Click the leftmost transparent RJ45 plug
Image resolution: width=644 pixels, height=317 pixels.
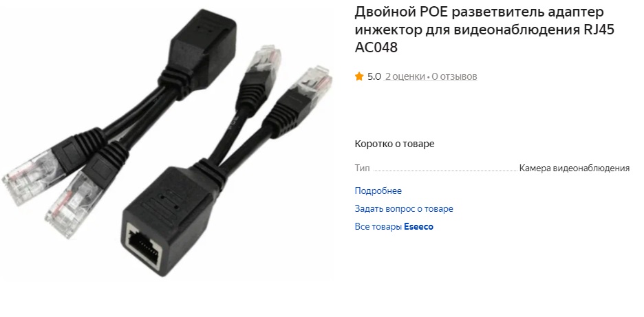29,178
